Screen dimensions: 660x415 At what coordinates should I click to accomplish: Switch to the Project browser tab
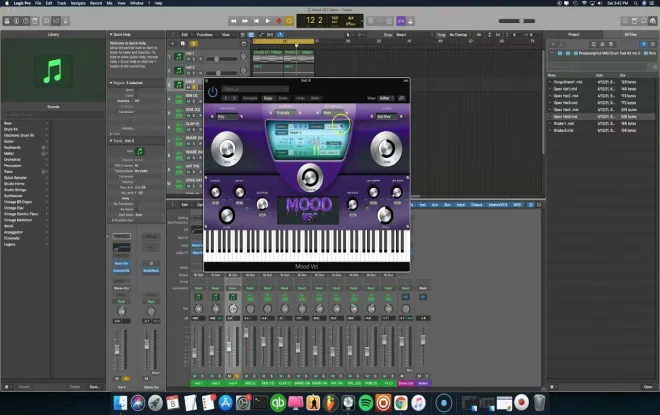[x=574, y=35]
